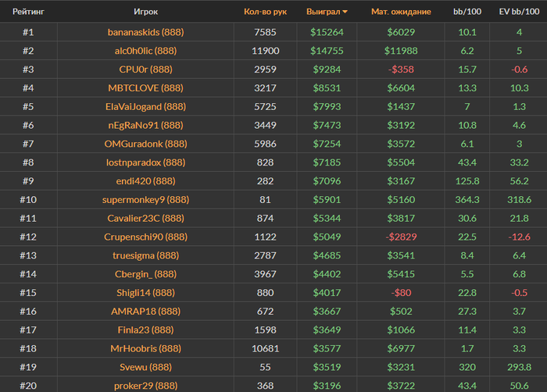
Task: Open player alc0h0lic (888) profile
Action: click(x=145, y=51)
